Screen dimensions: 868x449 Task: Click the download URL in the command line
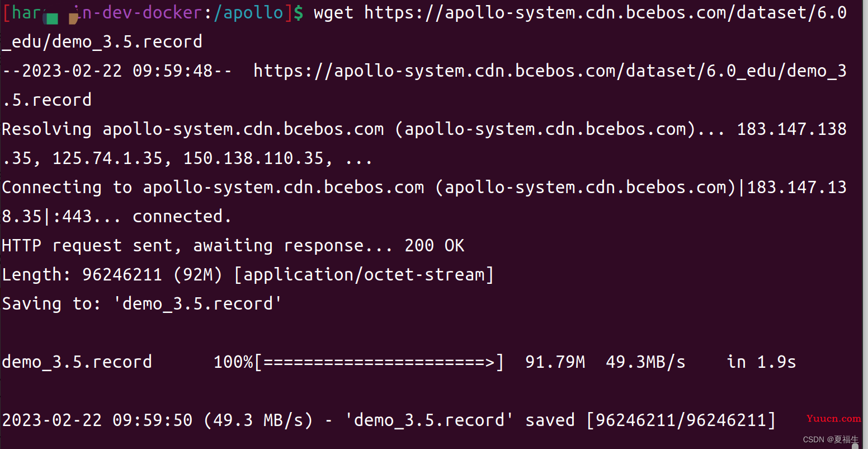click(424, 27)
